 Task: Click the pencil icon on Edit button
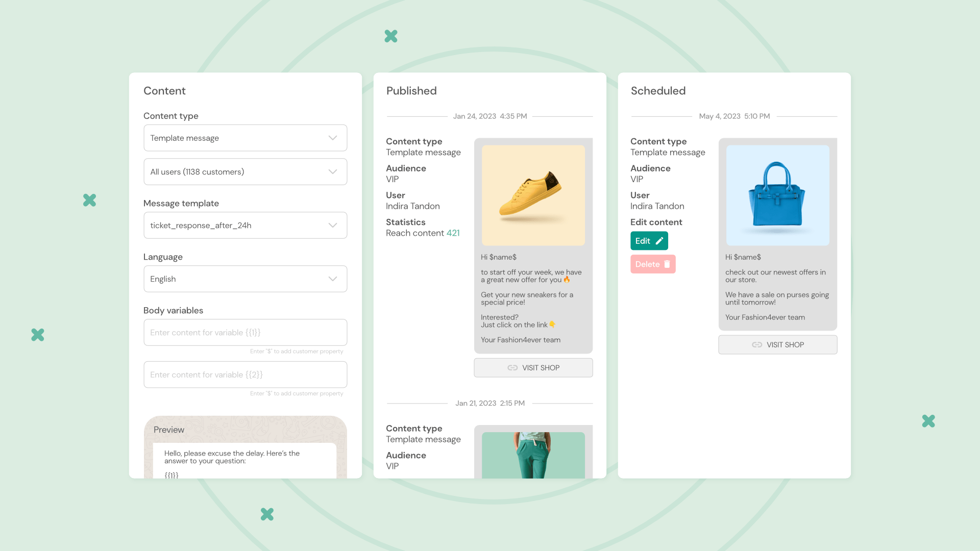click(x=659, y=241)
